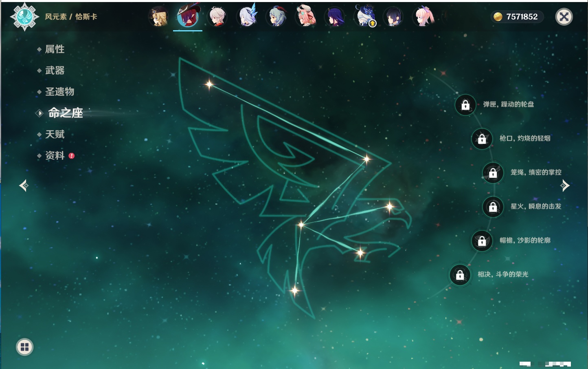Select the star at the eagle's eye

(390, 207)
